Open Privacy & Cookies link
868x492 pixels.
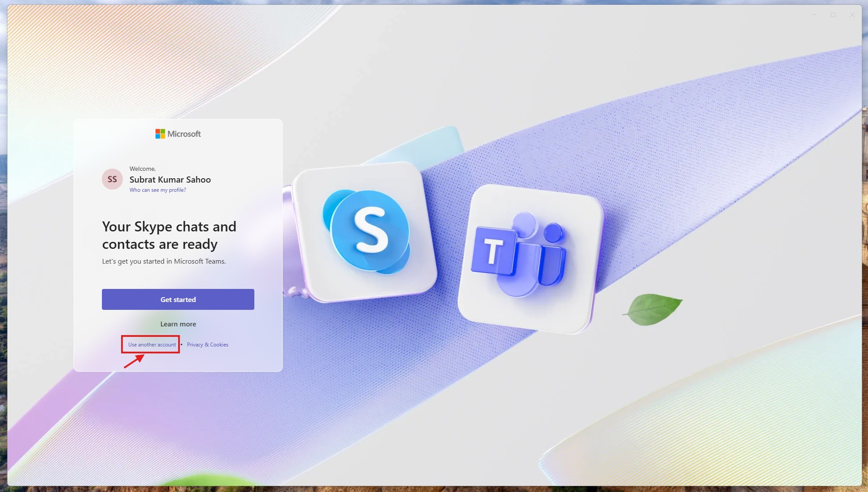207,344
